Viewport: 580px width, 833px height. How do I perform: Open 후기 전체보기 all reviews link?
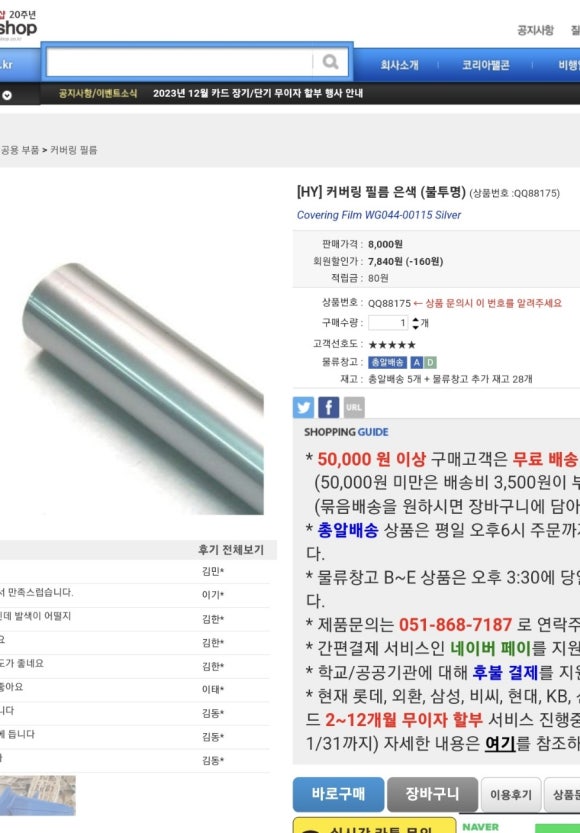point(231,550)
